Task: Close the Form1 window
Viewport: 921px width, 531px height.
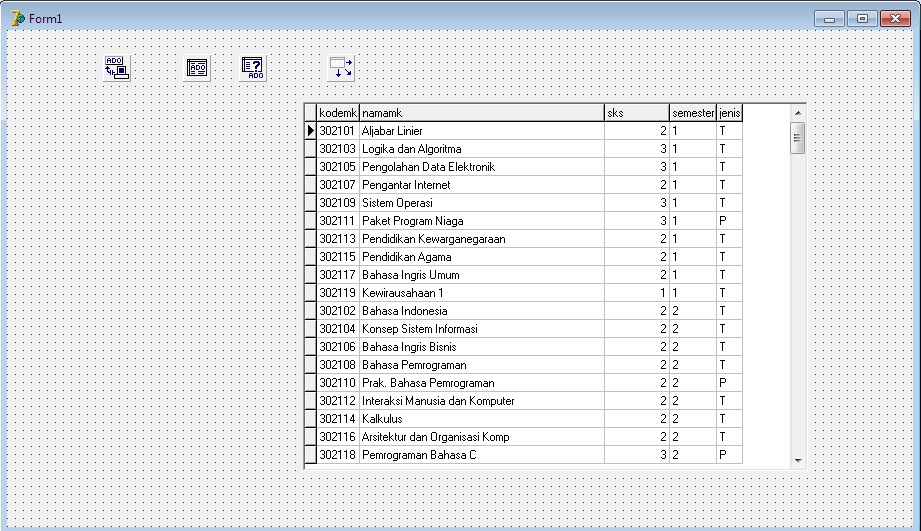Action: coord(895,19)
